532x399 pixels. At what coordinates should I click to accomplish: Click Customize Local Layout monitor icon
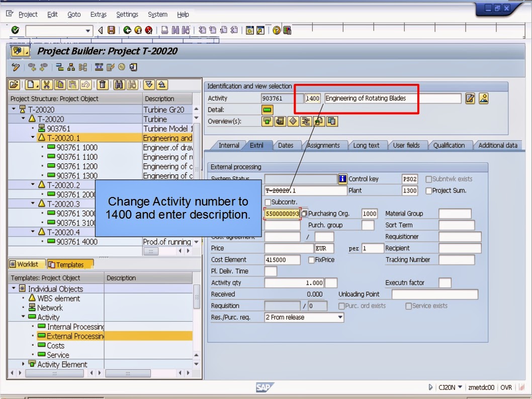[x=287, y=30]
